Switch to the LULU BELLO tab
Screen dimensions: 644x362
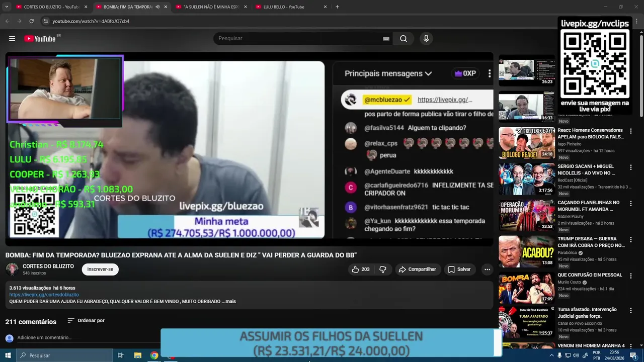pyautogui.click(x=290, y=7)
